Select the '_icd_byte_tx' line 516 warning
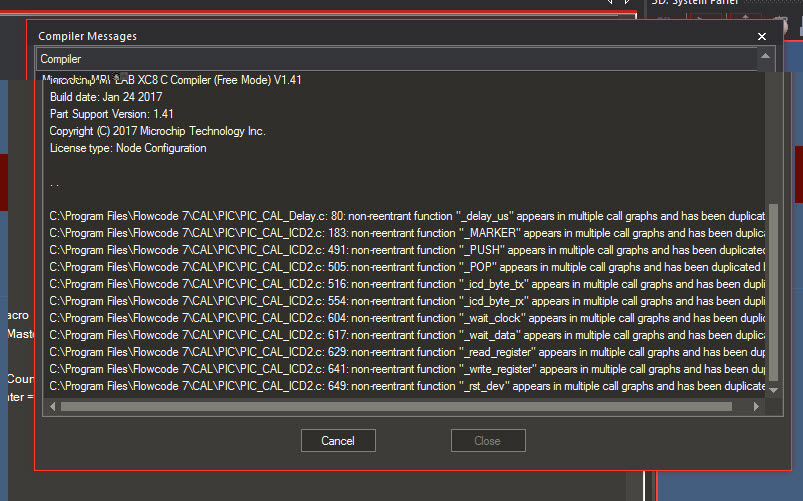Screen dimensions: 803x501 [407, 284]
